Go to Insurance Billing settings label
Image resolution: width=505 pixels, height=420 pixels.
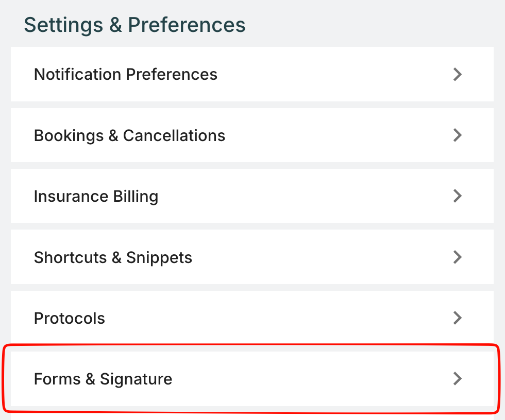point(96,196)
